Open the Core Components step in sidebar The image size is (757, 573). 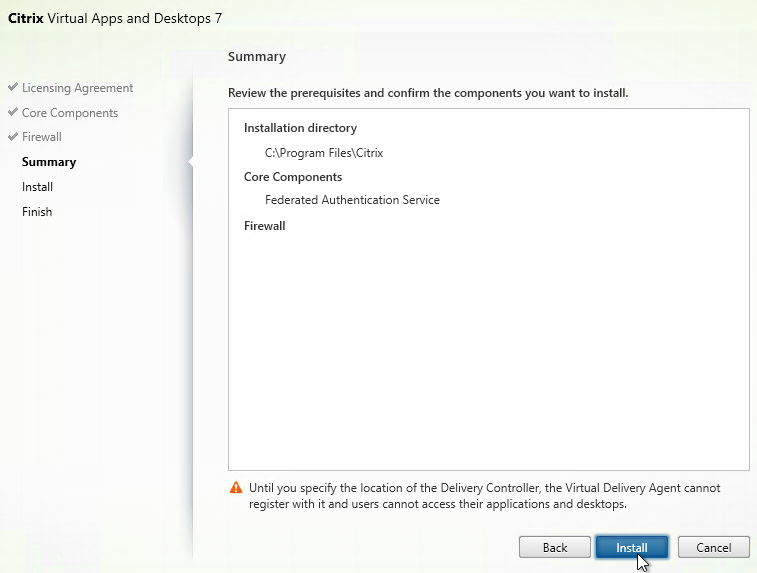click(x=70, y=113)
